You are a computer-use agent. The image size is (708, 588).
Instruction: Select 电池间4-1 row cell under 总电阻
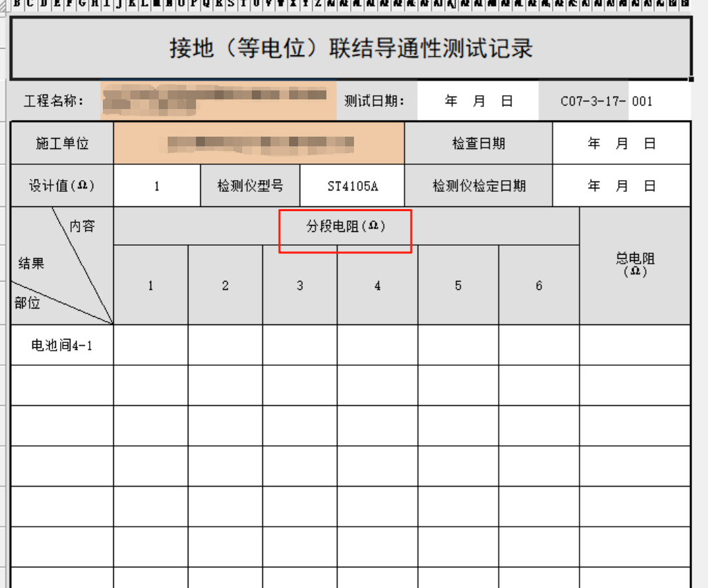click(x=635, y=345)
